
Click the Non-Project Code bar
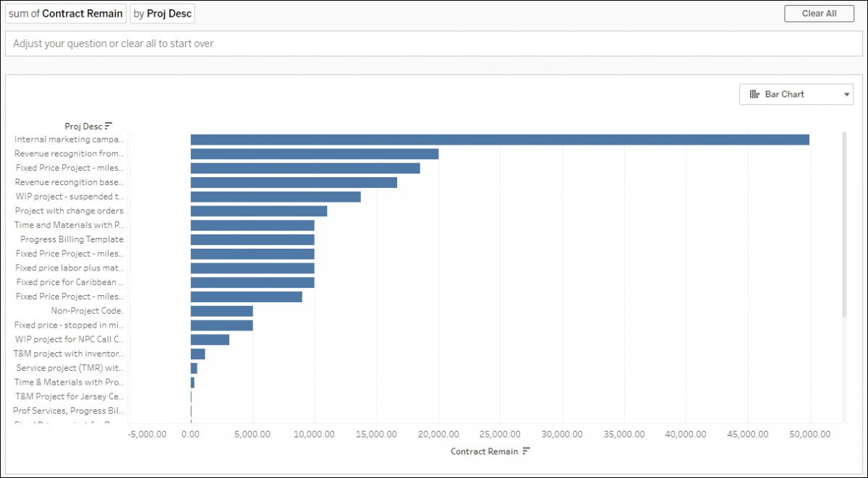point(221,311)
